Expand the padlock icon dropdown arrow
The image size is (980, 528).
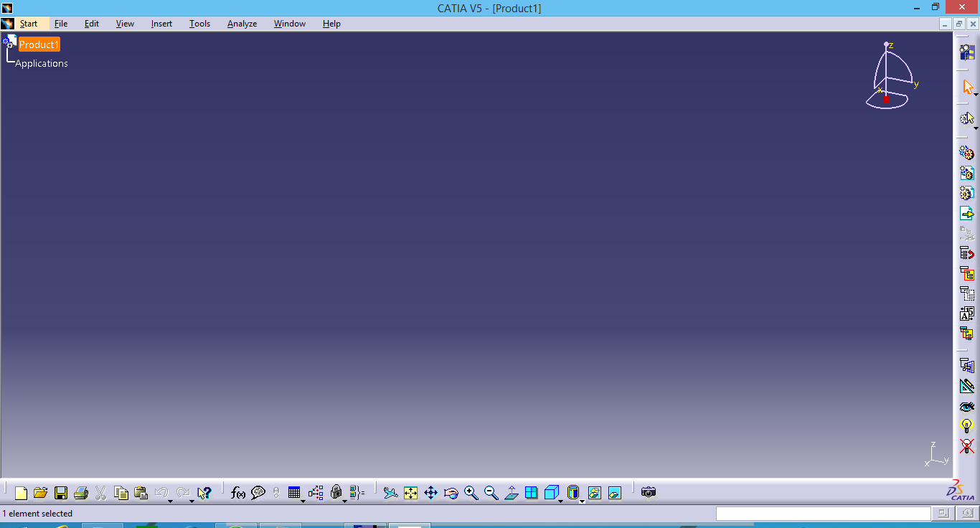(x=344, y=501)
